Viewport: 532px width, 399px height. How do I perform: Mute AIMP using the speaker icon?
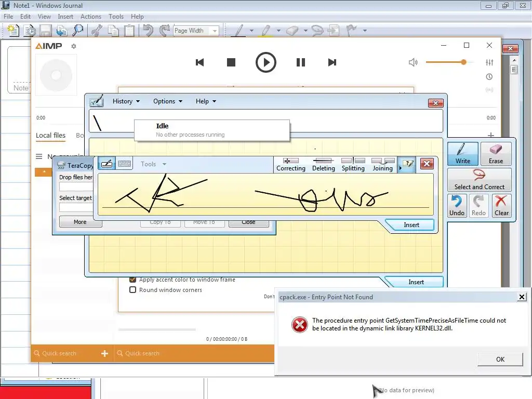[x=413, y=62]
